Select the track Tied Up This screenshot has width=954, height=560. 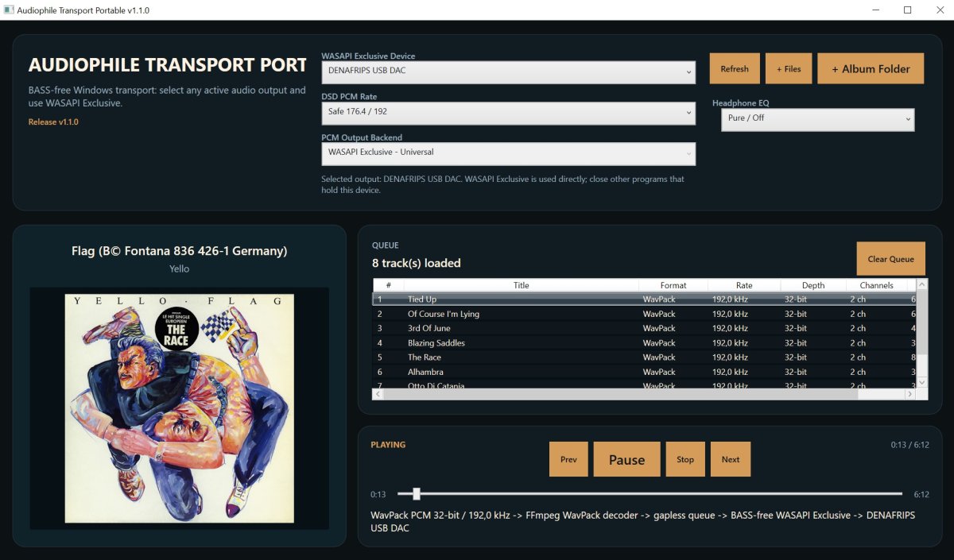644,299
